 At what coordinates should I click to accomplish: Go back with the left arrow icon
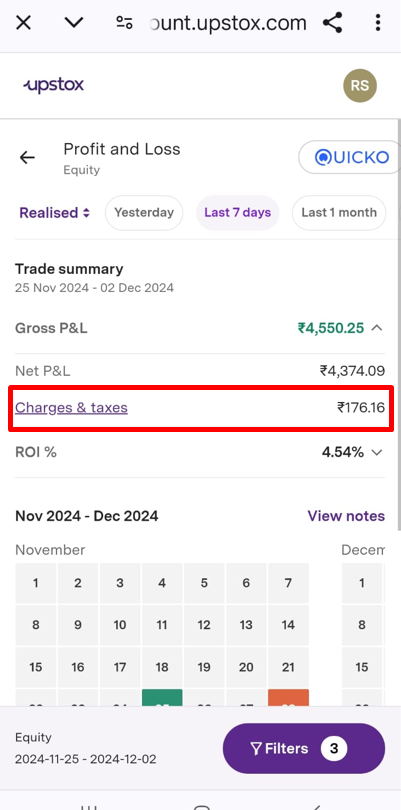click(x=27, y=158)
